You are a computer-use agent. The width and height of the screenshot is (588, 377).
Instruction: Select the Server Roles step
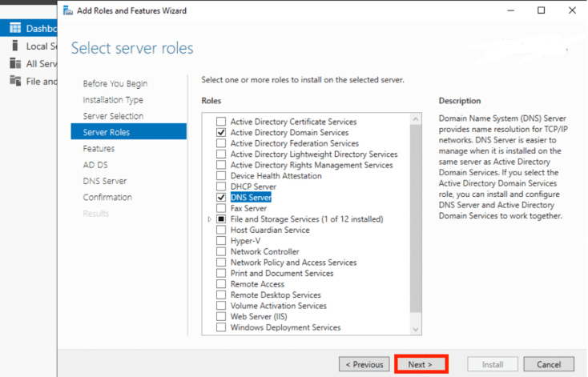[129, 131]
